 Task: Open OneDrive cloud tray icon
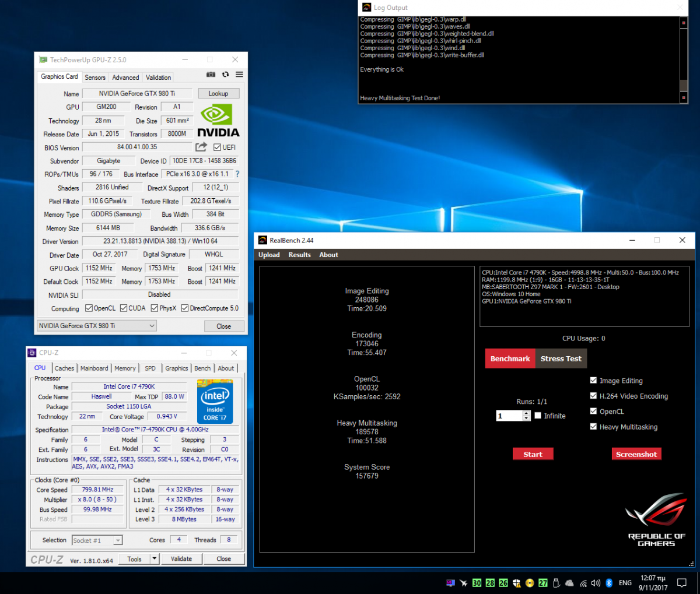[x=569, y=583]
